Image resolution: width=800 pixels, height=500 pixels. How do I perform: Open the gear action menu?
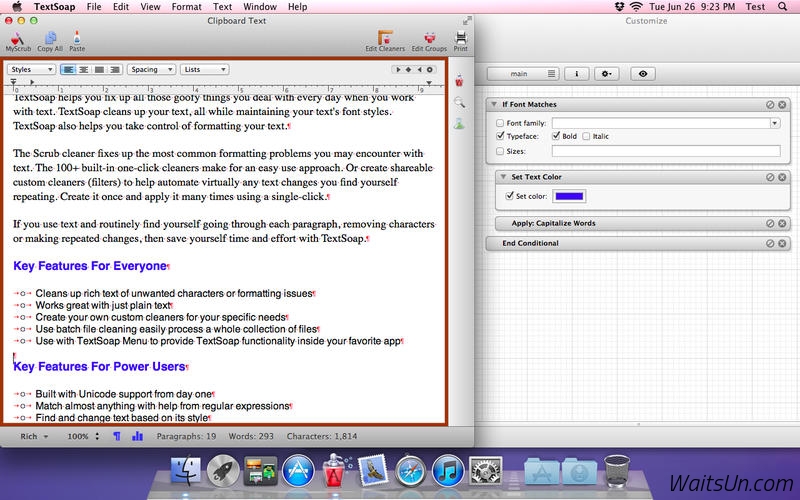coord(607,74)
